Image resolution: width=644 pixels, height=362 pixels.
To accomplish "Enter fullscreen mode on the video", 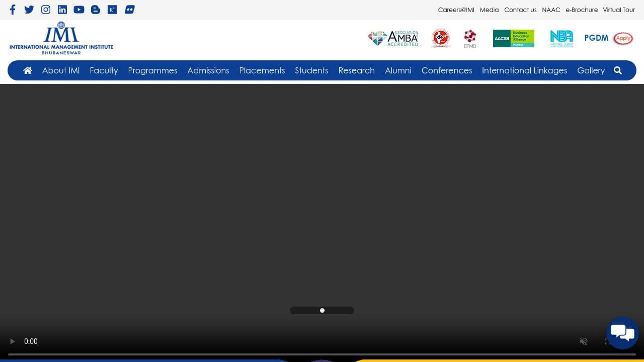I will tap(608, 341).
